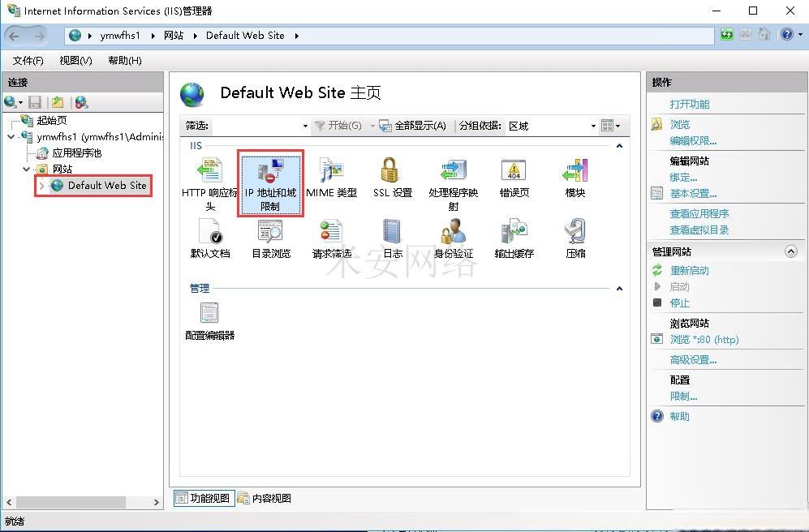809x532 pixels.
Task: Open 默认文档 feature icon
Action: 210,238
